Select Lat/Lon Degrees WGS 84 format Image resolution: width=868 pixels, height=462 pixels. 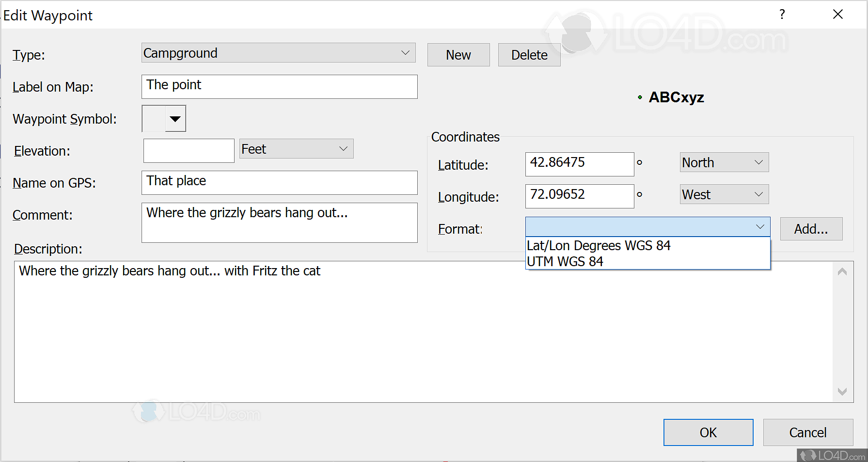pos(599,246)
